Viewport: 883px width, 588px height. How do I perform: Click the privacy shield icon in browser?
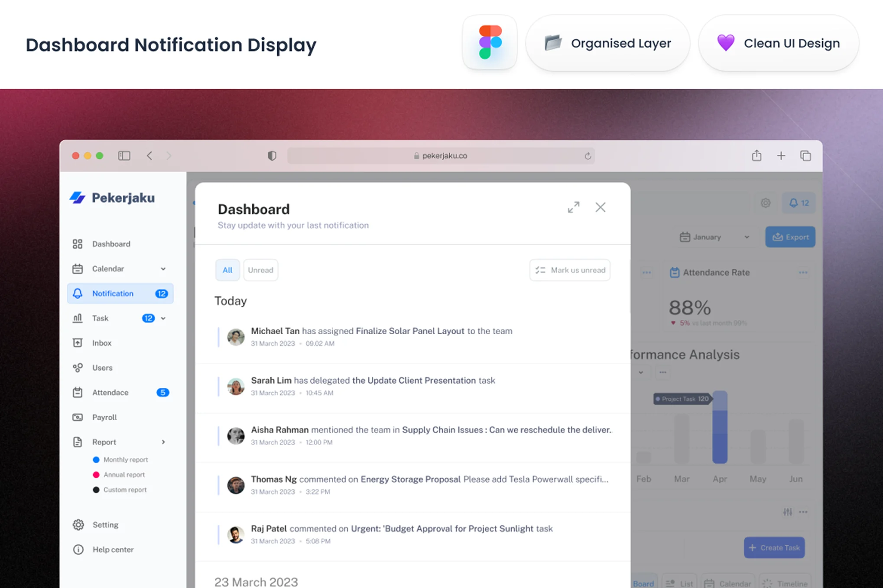(x=272, y=155)
